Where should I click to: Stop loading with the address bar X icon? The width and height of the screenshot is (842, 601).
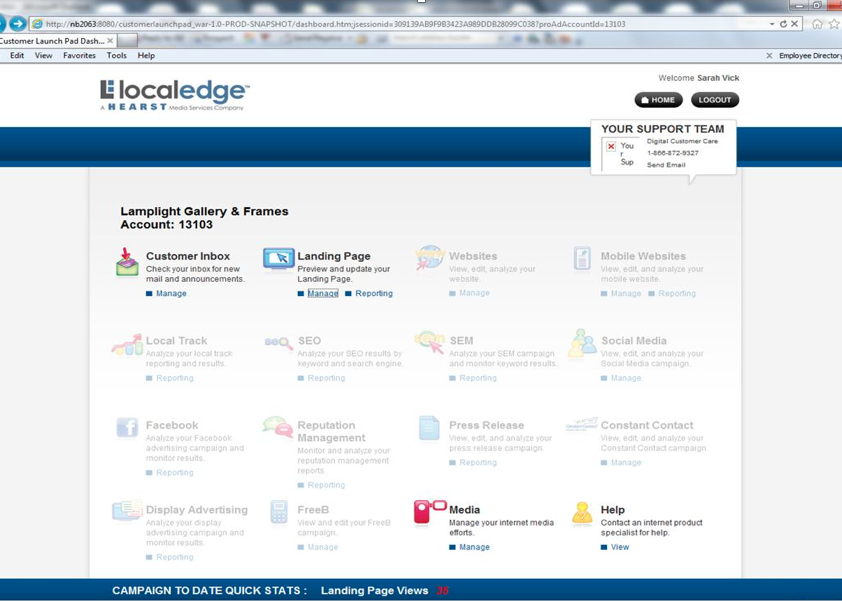point(795,24)
